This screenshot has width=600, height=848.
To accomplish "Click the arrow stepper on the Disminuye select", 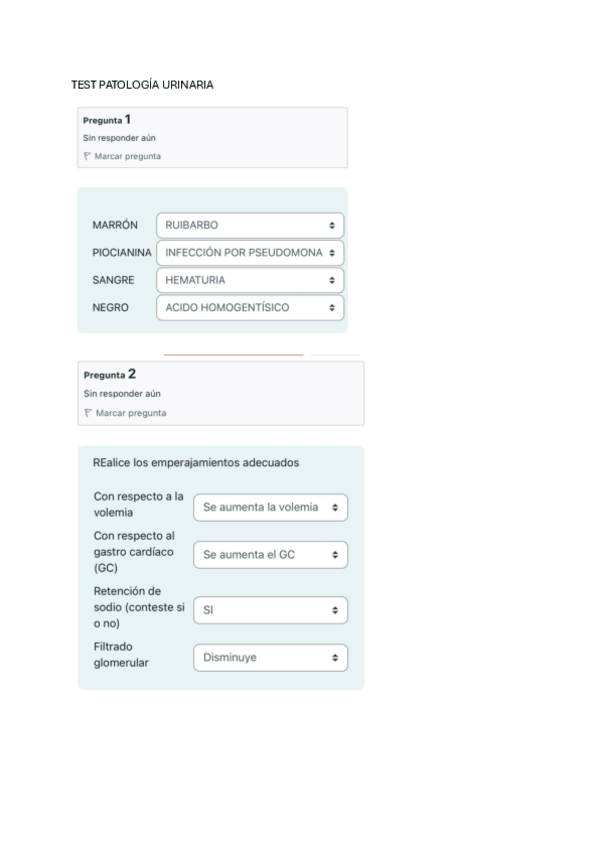I will pos(337,658).
